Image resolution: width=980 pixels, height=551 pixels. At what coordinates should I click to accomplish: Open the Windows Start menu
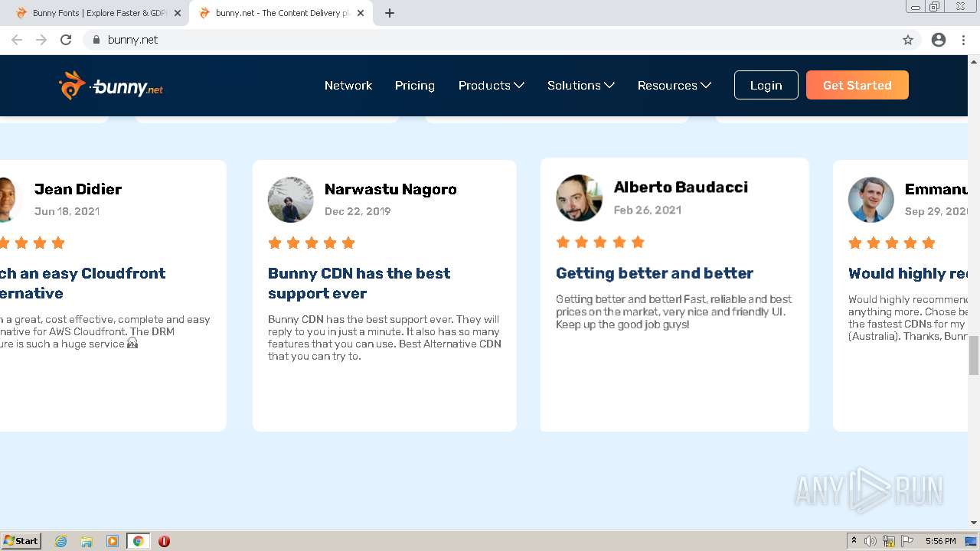pos(21,541)
